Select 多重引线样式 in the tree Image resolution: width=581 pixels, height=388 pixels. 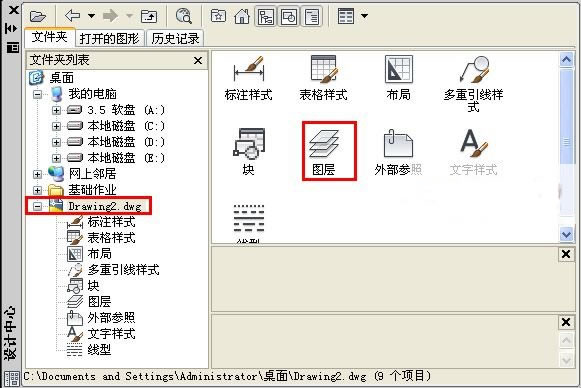click(123, 270)
